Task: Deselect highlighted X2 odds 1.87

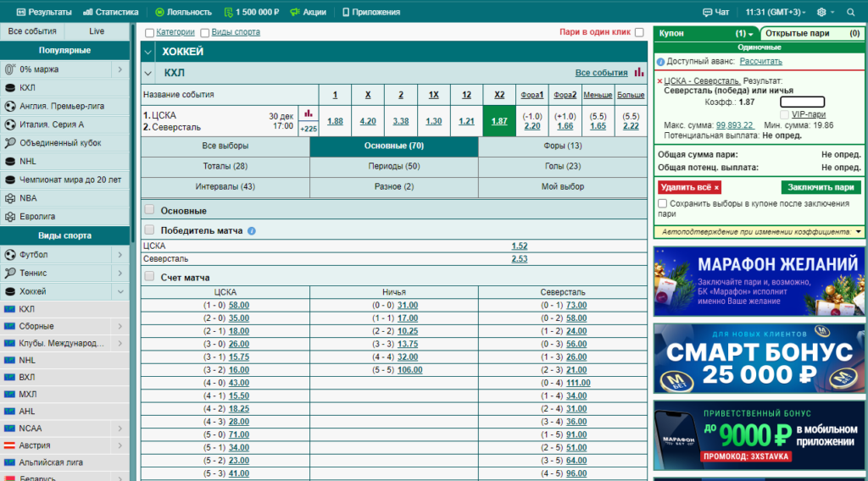Action: click(x=499, y=120)
